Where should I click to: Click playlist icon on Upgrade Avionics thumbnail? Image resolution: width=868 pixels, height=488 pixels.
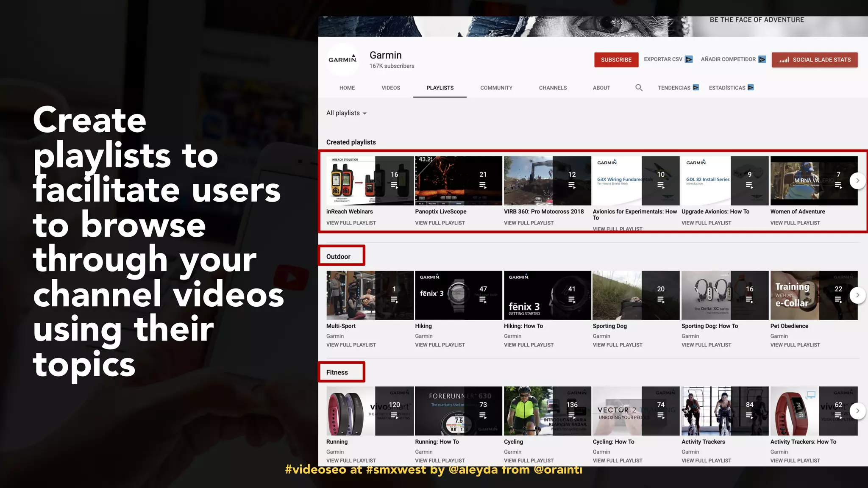749,185
